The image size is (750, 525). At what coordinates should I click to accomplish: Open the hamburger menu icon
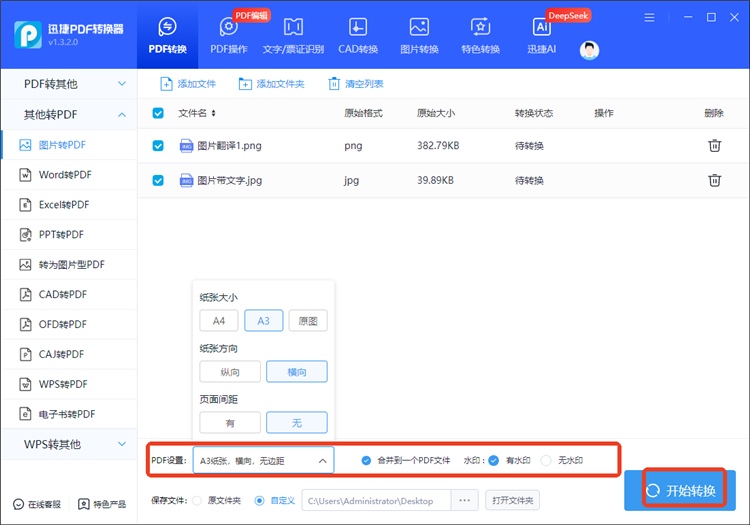(x=649, y=18)
